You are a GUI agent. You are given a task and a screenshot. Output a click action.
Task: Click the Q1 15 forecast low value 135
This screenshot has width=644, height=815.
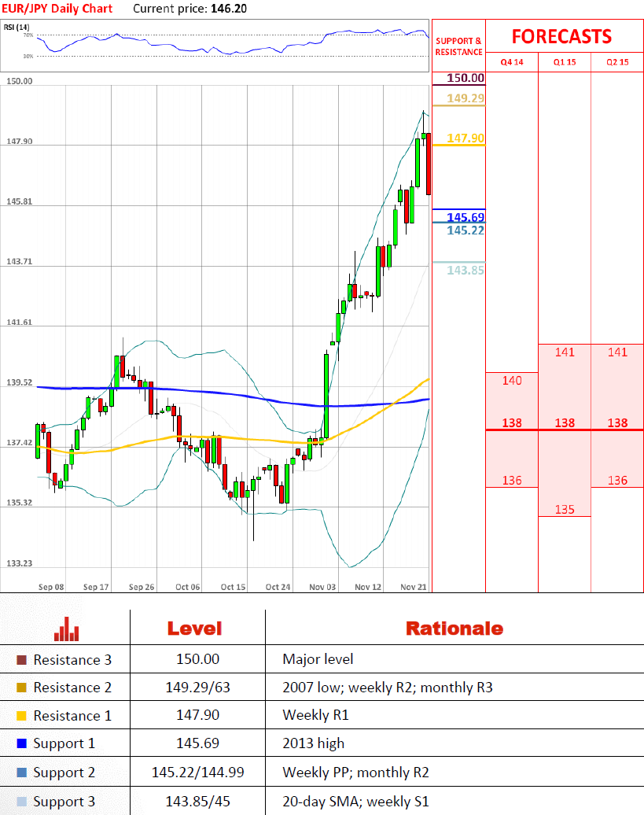[565, 510]
